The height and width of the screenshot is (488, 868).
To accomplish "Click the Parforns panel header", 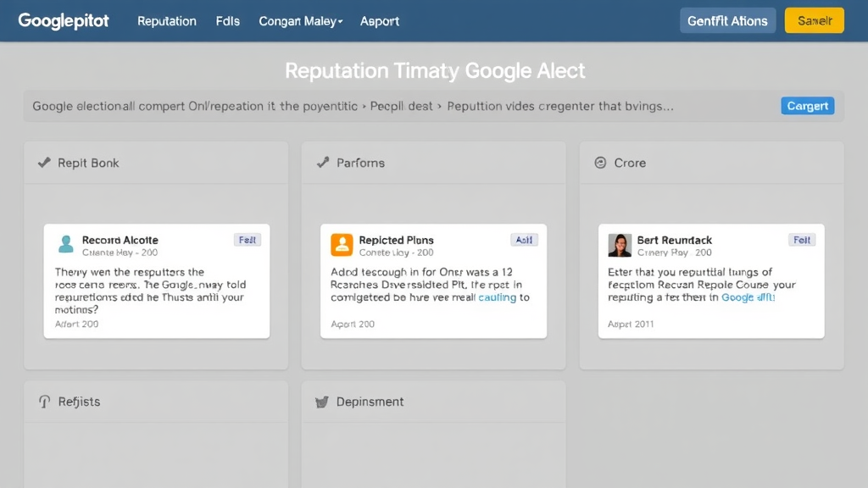I will tap(433, 163).
